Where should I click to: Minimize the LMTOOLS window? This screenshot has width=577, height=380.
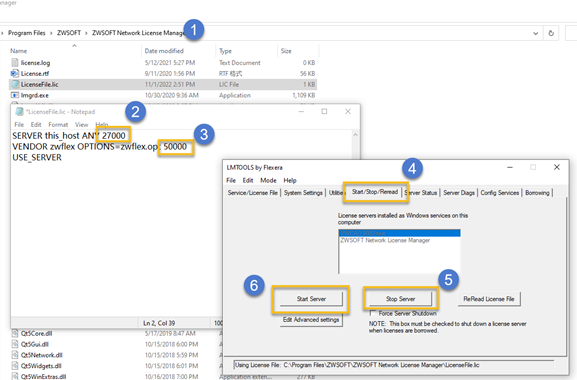(510, 167)
